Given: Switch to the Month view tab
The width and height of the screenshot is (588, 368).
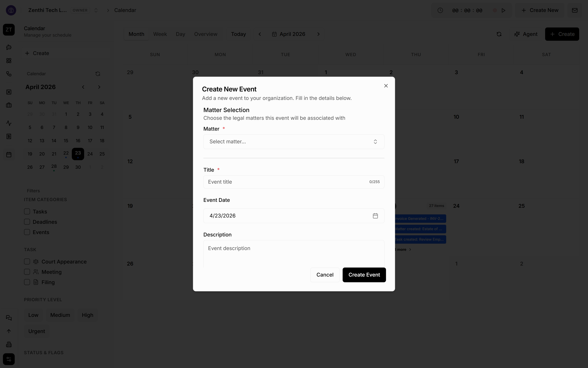Looking at the screenshot, I should [x=136, y=34].
